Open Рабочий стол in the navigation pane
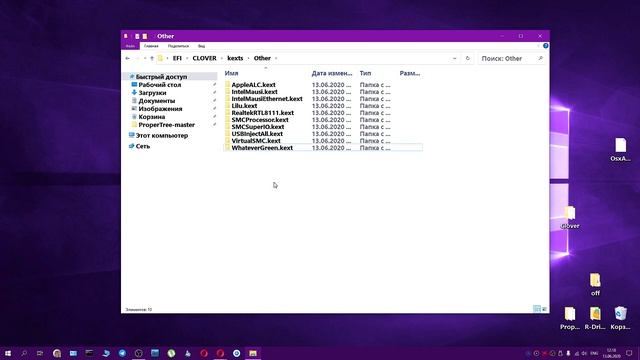Image resolution: width=640 pixels, height=360 pixels. [x=160, y=85]
